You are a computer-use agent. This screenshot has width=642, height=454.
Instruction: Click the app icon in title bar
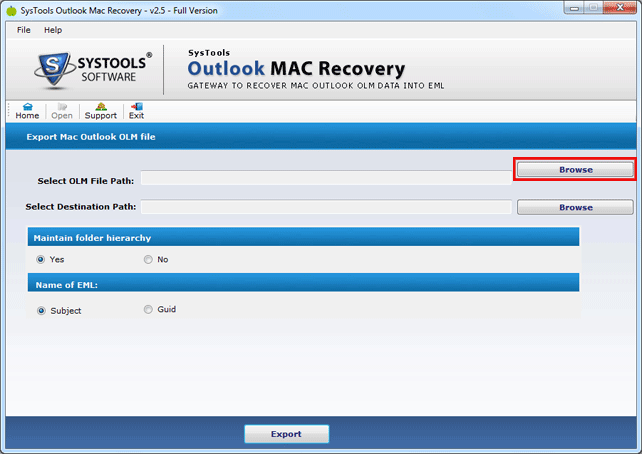click(11, 11)
